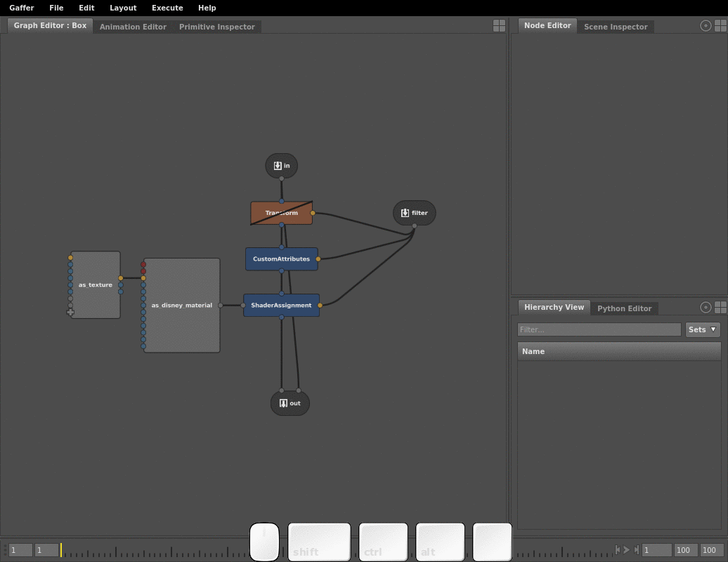The image size is (728, 562).
Task: Select the ShaderAssignment node
Action: point(281,306)
